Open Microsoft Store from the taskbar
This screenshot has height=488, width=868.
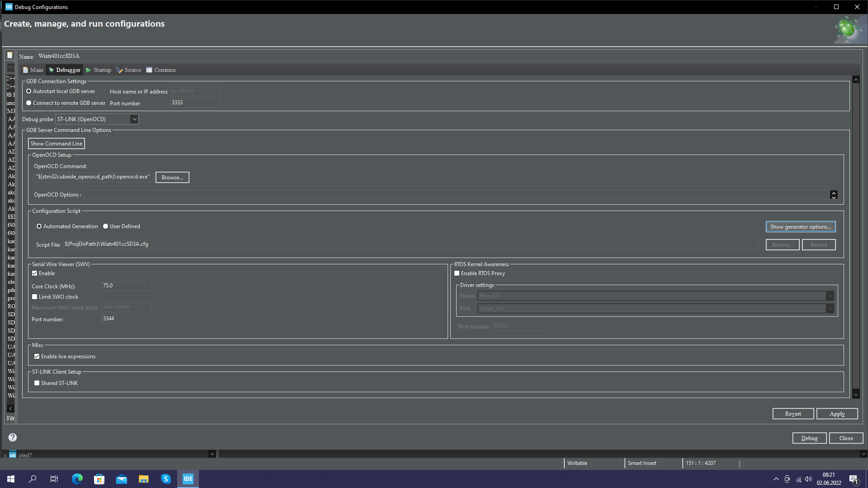point(99,479)
